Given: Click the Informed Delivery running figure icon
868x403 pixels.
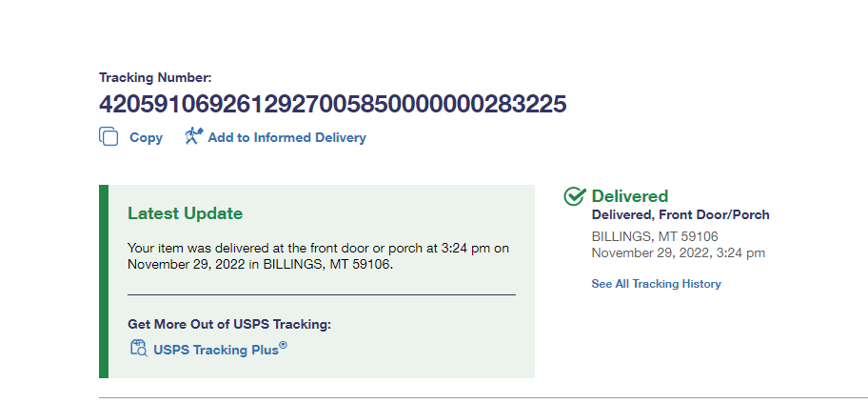Looking at the screenshot, I should [194, 136].
